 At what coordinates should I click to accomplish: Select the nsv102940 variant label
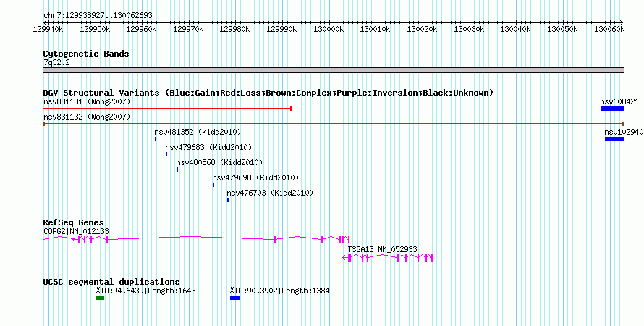click(x=624, y=132)
